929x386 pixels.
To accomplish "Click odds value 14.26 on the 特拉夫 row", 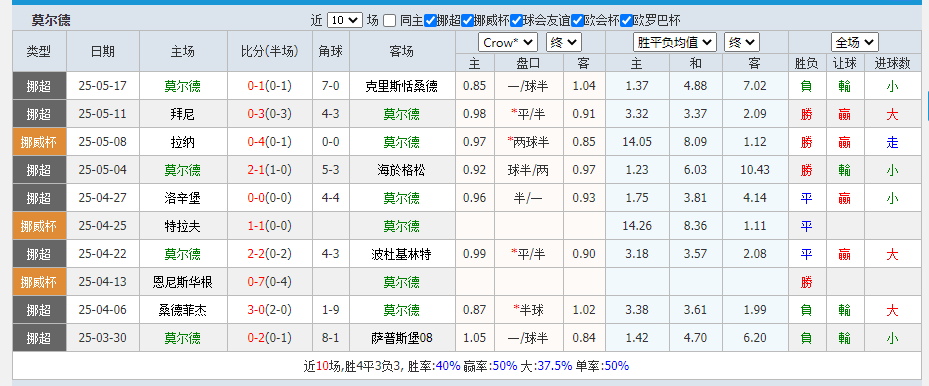I will pyautogui.click(x=637, y=226).
